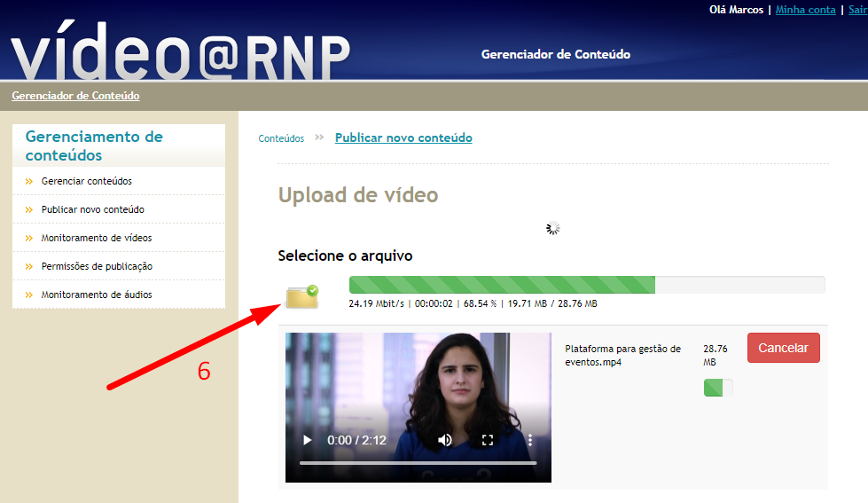Viewport: 868px width, 503px height.
Task: Log out via the Sair link
Action: [x=857, y=10]
